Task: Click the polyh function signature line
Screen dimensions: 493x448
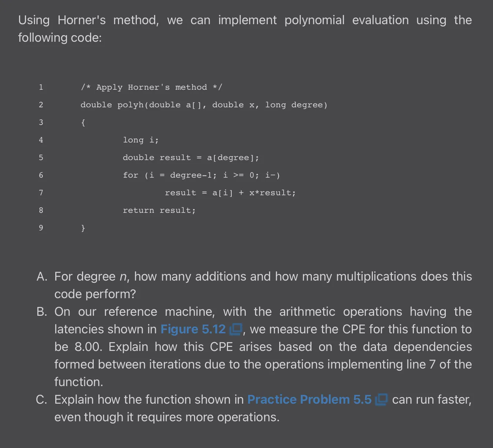Action: point(204,105)
